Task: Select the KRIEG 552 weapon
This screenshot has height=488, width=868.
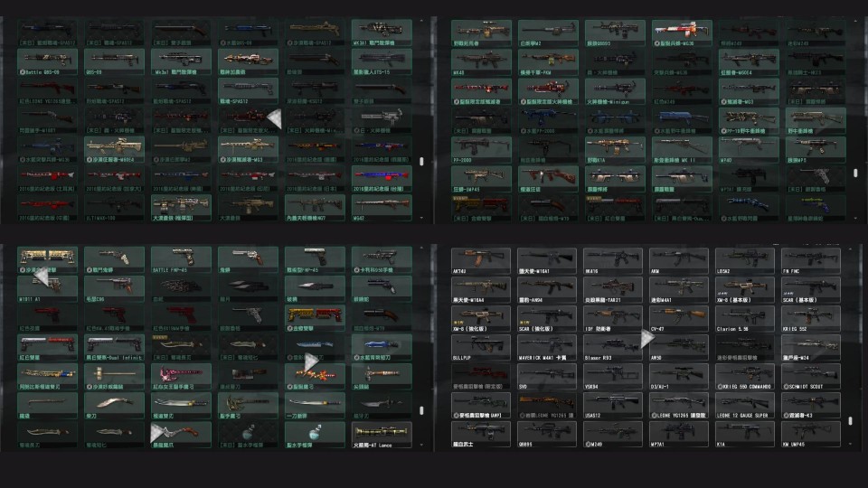Action: (811, 319)
